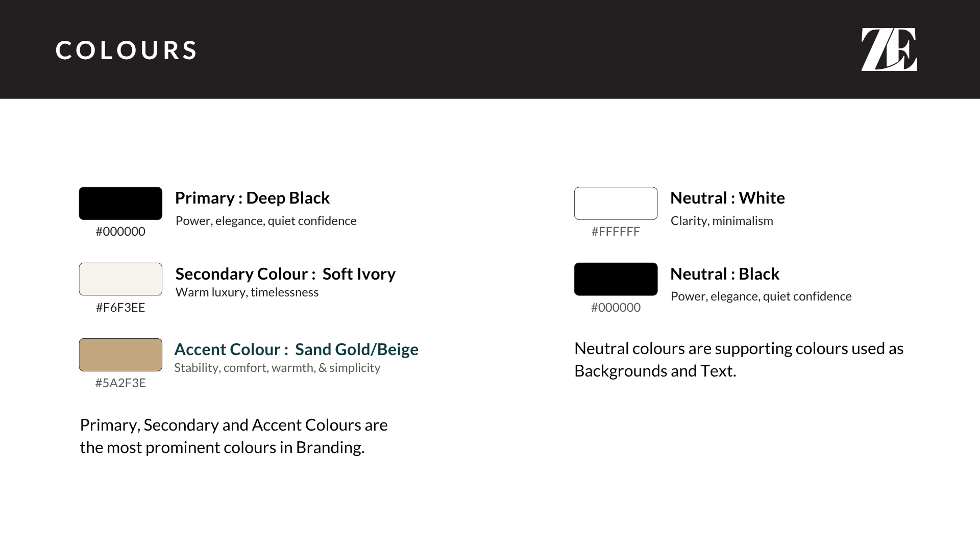The image size is (980, 551).
Task: Select the #FFFFFF hex code label
Action: (616, 232)
